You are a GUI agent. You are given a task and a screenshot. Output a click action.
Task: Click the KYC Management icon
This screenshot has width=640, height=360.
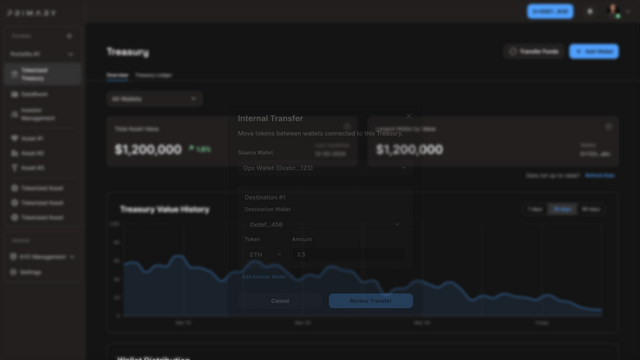(13, 257)
